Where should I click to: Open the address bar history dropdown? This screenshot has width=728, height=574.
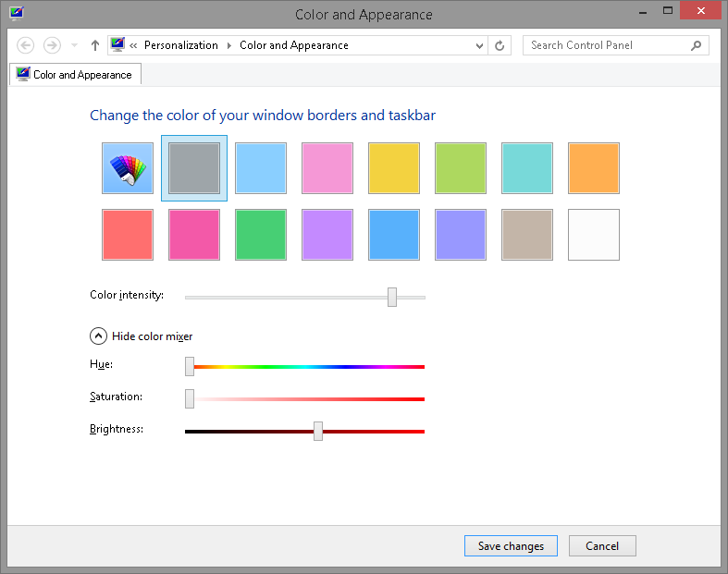click(479, 45)
